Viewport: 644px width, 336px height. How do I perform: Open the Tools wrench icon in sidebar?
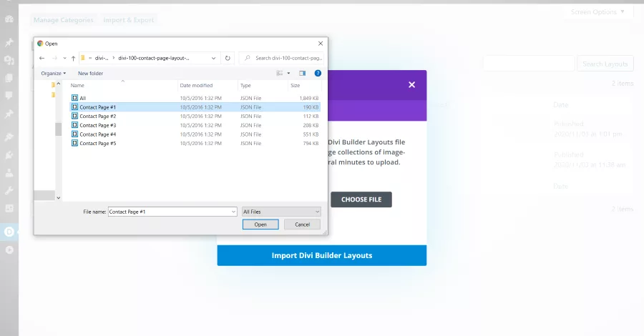[x=9, y=191]
